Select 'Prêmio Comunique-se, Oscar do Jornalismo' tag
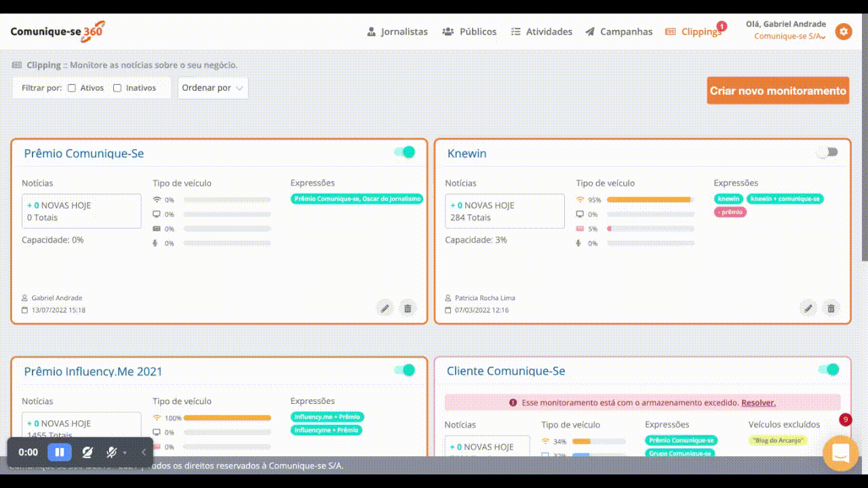The height and width of the screenshot is (488, 868). point(357,199)
